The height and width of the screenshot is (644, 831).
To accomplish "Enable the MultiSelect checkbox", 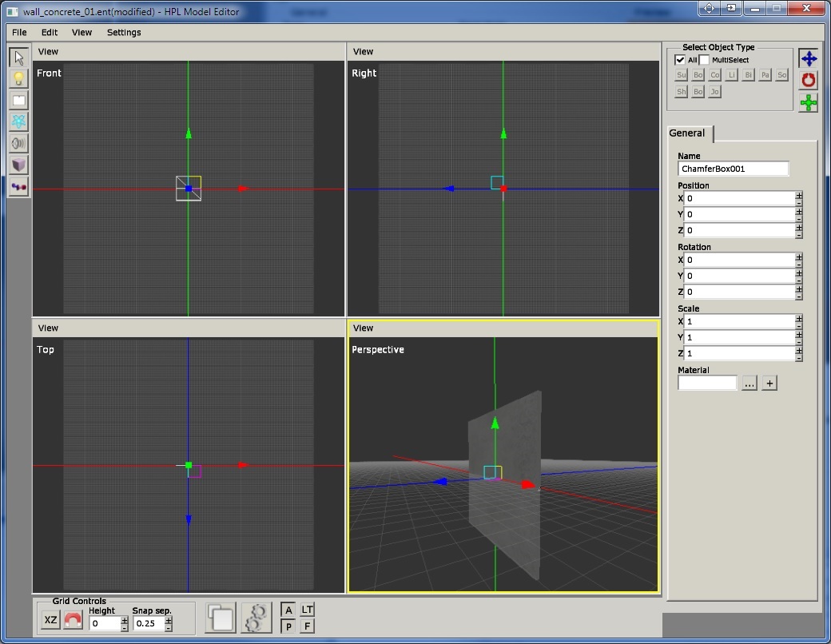I will click(704, 60).
